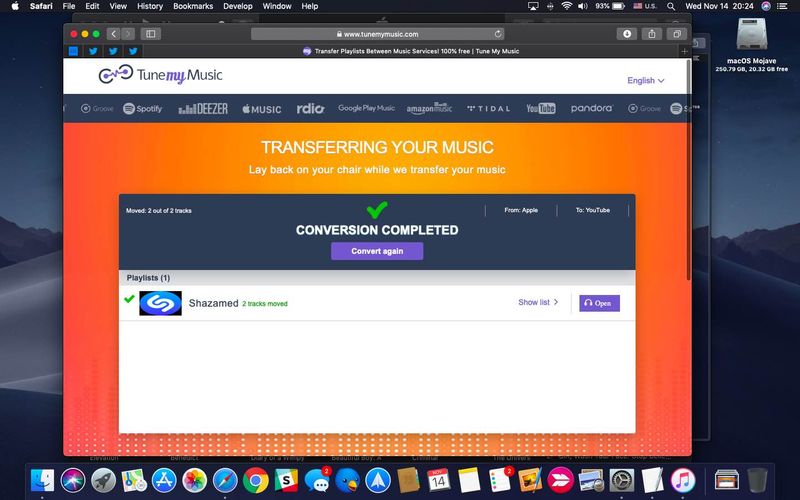The height and width of the screenshot is (500, 800).
Task: Open the Trash in the Dock
Action: tap(757, 480)
